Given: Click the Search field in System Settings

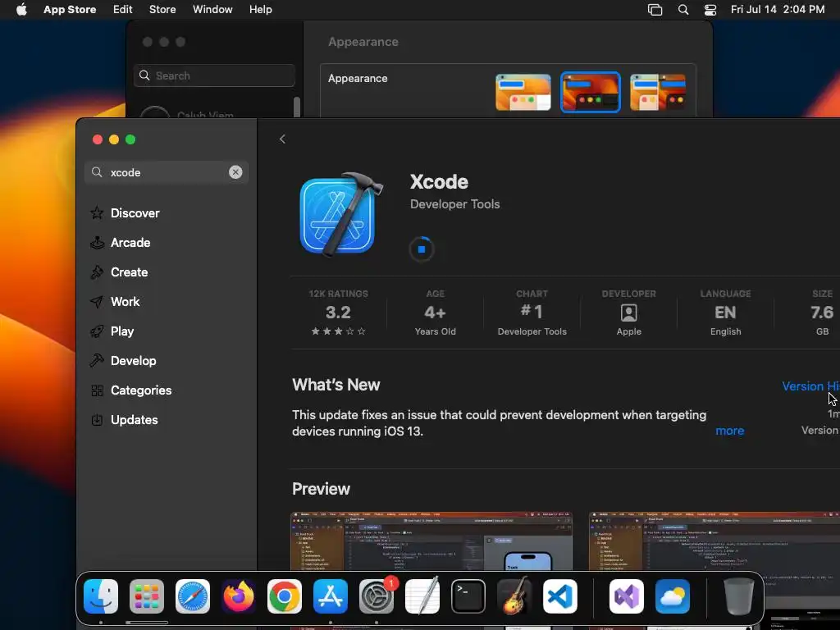Looking at the screenshot, I should tap(214, 75).
